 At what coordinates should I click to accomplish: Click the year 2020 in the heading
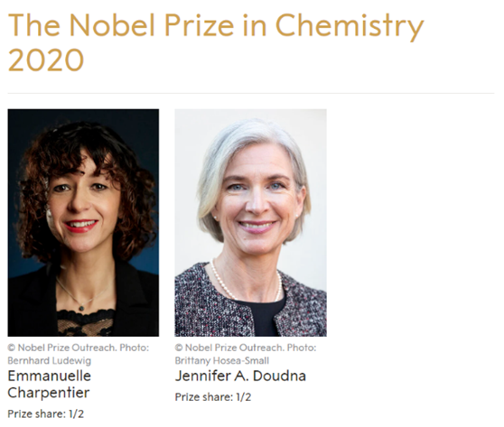coord(46,60)
